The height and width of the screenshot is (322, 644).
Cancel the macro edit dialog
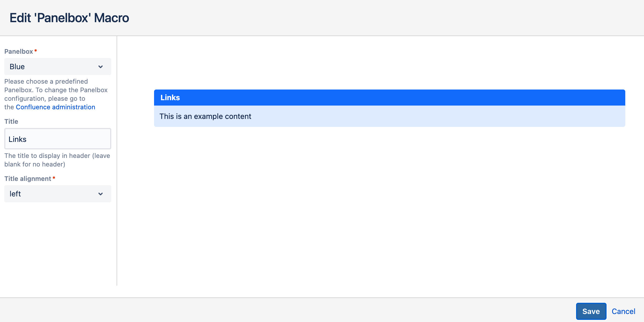pos(623,311)
